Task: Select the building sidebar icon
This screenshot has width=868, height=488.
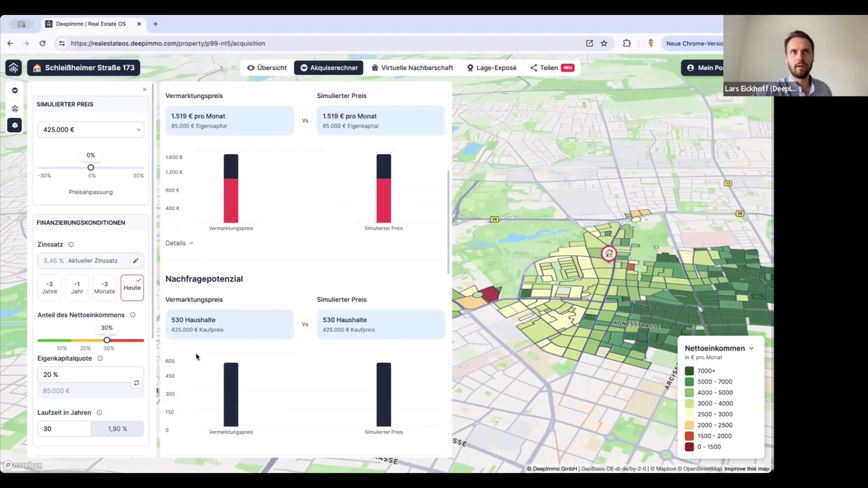Action: [x=15, y=108]
